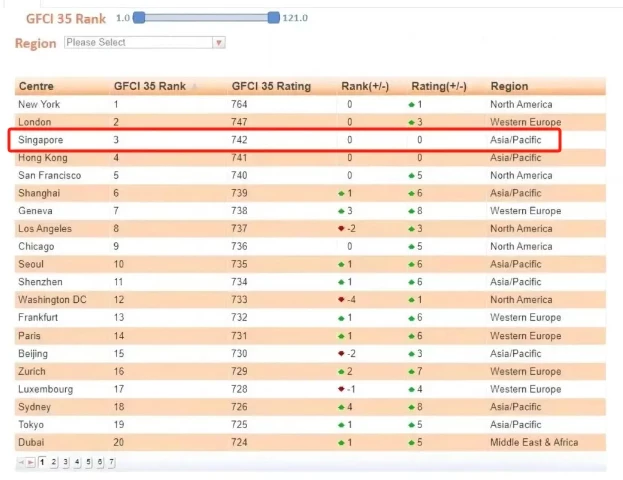
Task: Select the Paris entry
Action: tap(29, 336)
